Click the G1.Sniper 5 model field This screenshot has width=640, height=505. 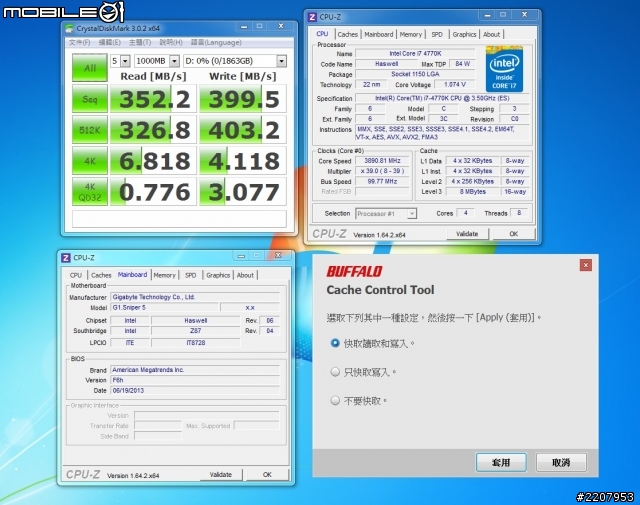tap(164, 307)
